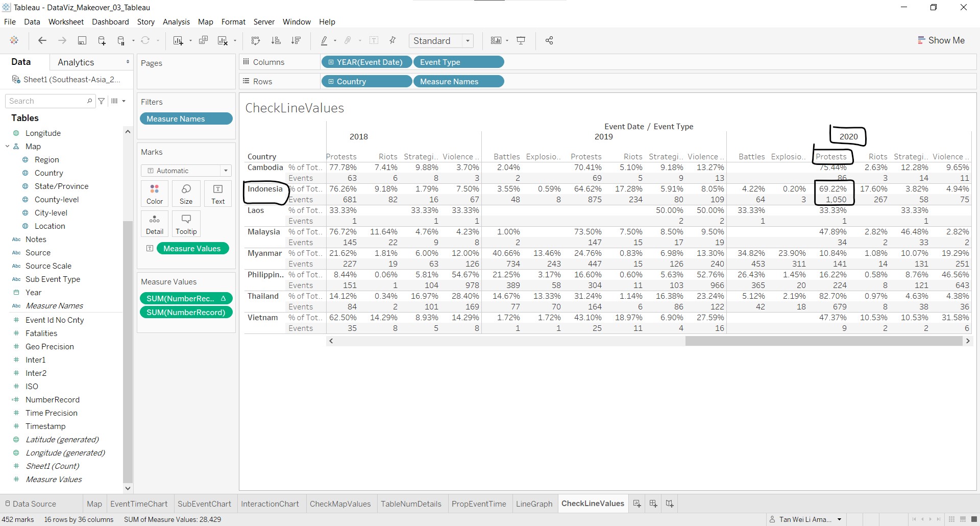Collapse the Map folder in Tables

point(8,147)
